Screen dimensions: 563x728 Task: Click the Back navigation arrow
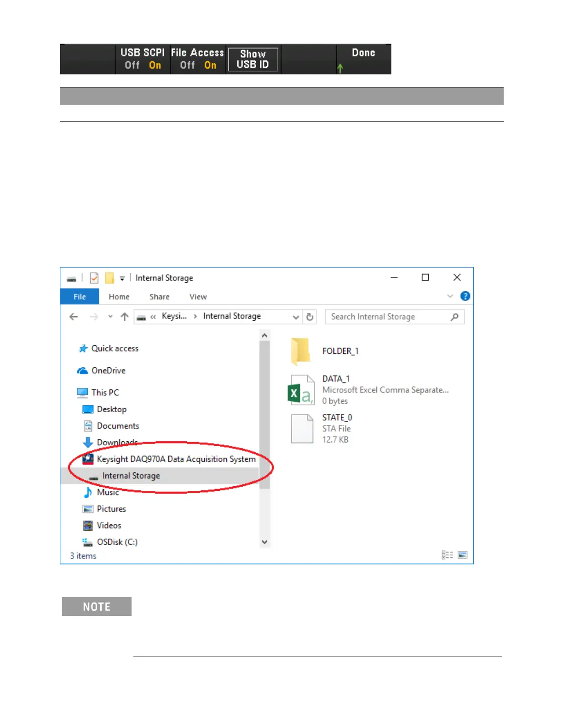(x=74, y=317)
